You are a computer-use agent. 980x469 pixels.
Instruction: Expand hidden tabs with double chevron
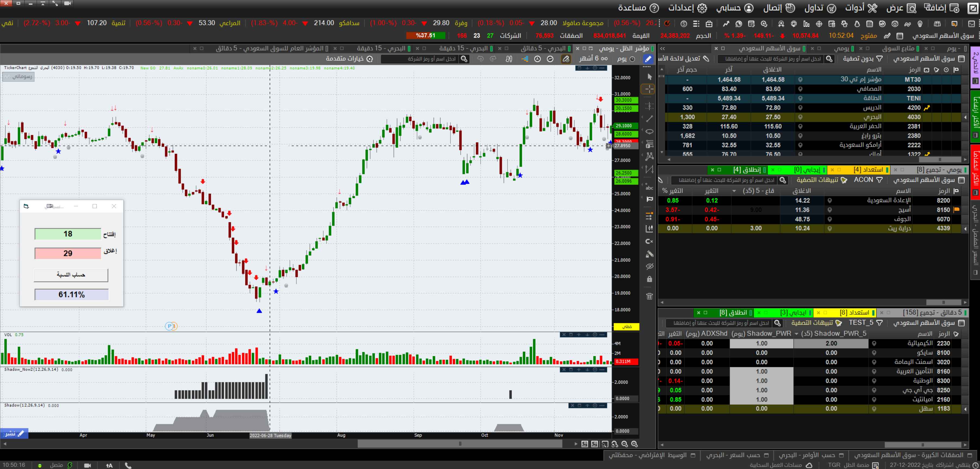662,49
